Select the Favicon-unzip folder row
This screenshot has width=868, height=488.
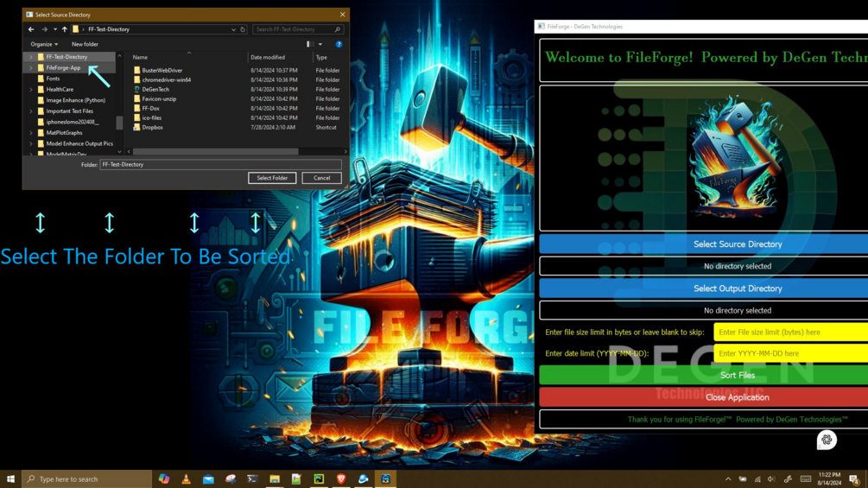point(238,98)
